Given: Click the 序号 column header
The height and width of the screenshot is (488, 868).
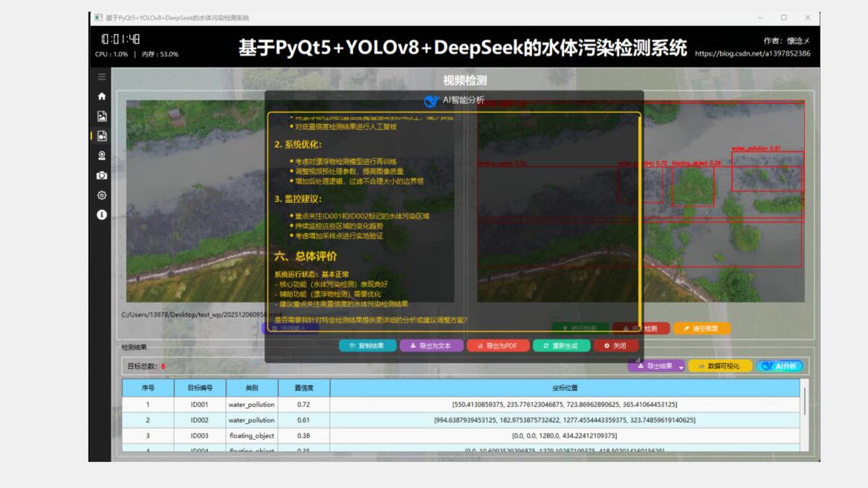Looking at the screenshot, I should click(148, 388).
